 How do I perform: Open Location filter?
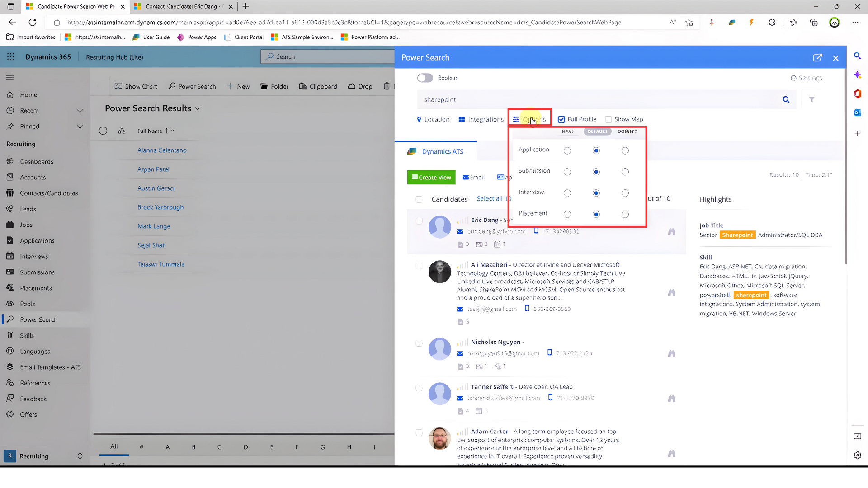(x=433, y=119)
